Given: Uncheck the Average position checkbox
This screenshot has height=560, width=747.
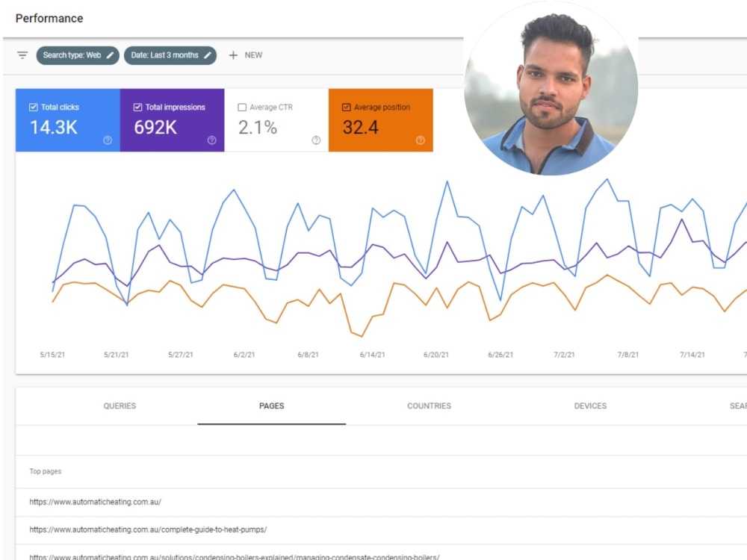Looking at the screenshot, I should [347, 107].
